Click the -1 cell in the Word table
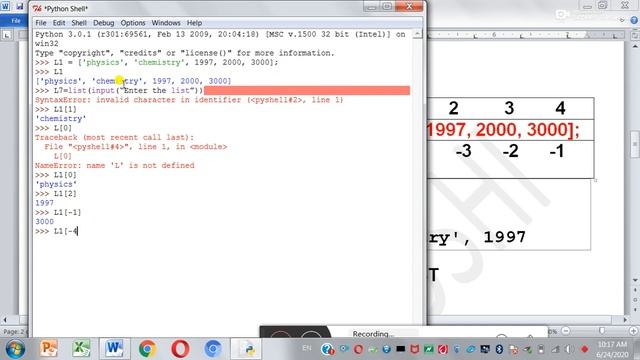Image resolution: width=640 pixels, height=360 pixels. (x=557, y=151)
